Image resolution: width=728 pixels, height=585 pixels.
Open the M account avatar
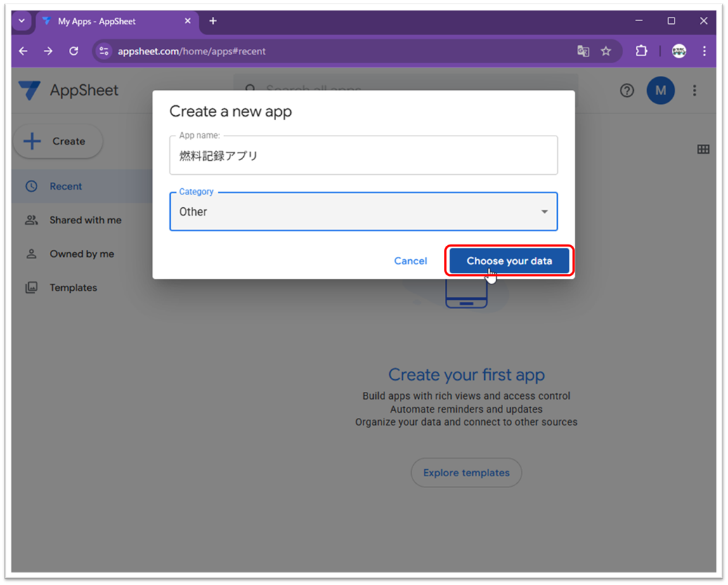tap(660, 91)
